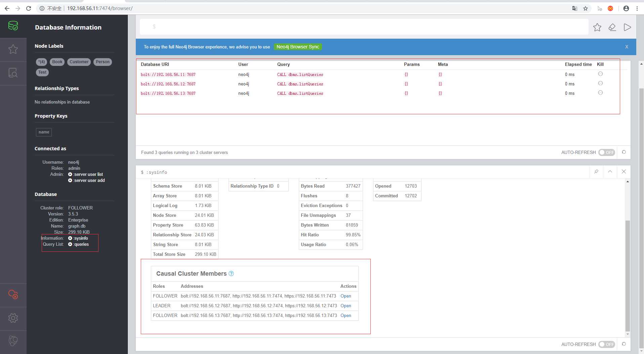Click the main page vertical scrollbar
The image size is (644, 354).
pos(641,219)
